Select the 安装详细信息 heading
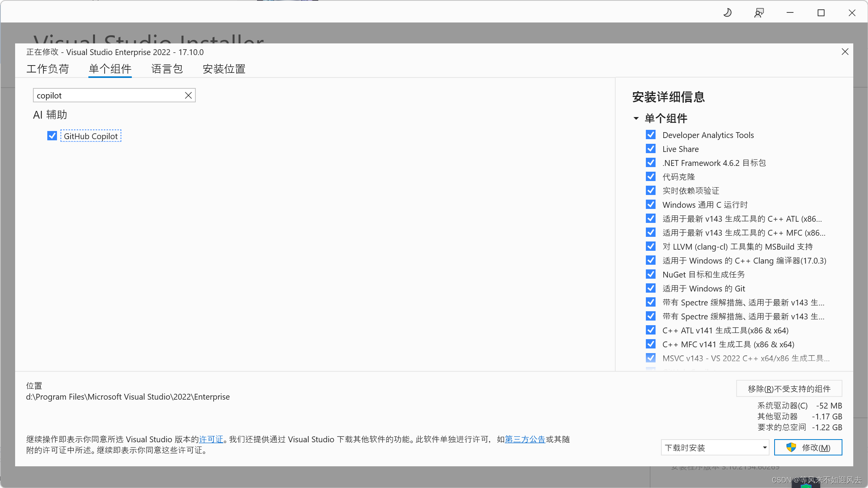This screenshot has height=488, width=868. pos(668,97)
